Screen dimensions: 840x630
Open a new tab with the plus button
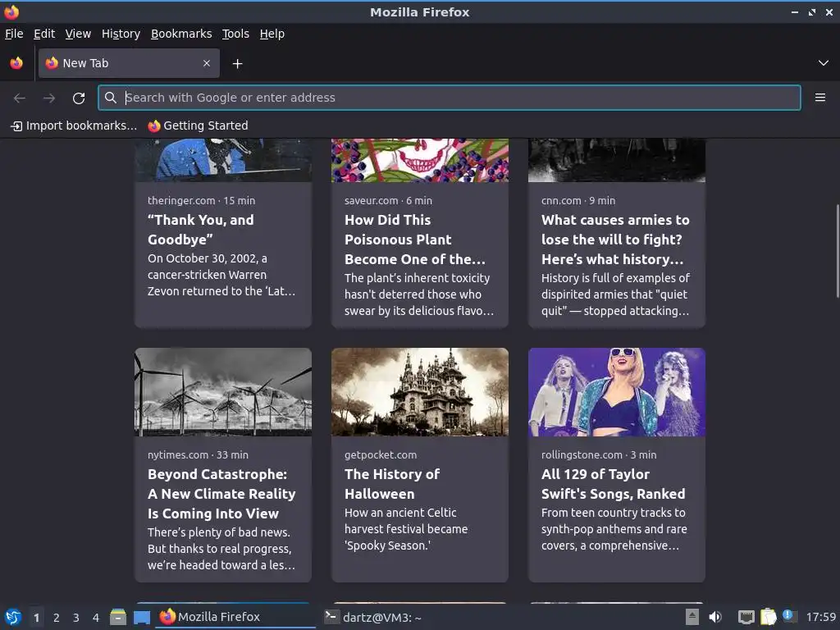[237, 64]
